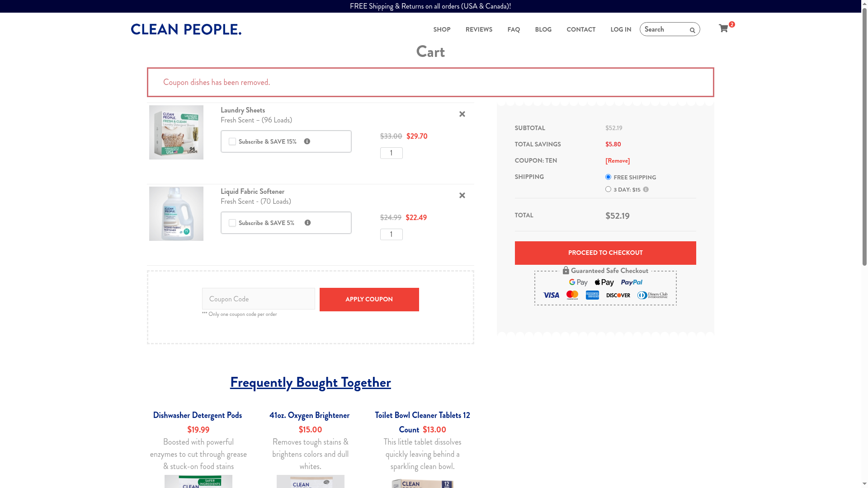The width and height of the screenshot is (868, 488).
Task: Click the $24.99 crossed-out Fabric Softener price
Action: click(391, 218)
